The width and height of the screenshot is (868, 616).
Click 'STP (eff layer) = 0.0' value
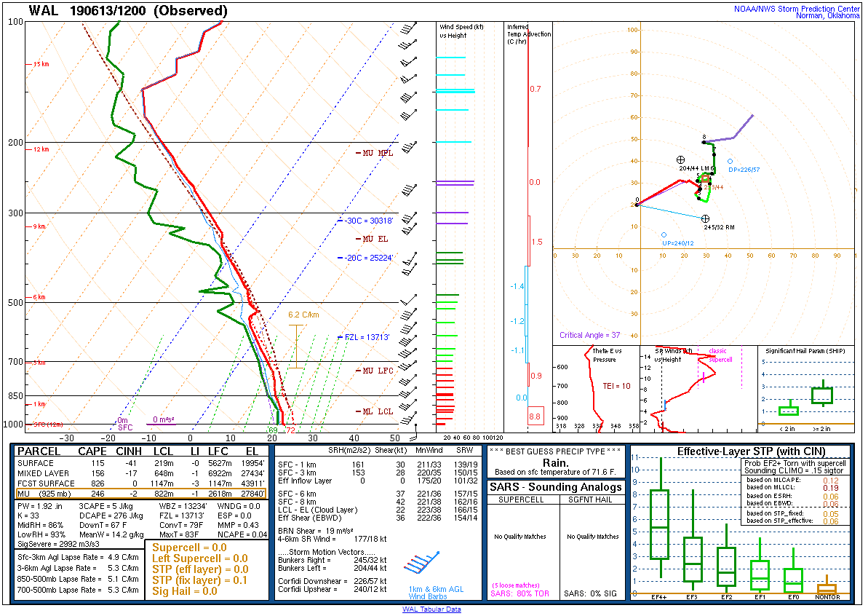click(200, 569)
